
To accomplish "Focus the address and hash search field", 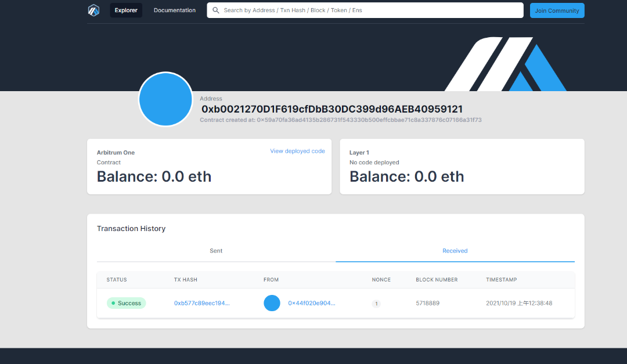I will [372, 10].
